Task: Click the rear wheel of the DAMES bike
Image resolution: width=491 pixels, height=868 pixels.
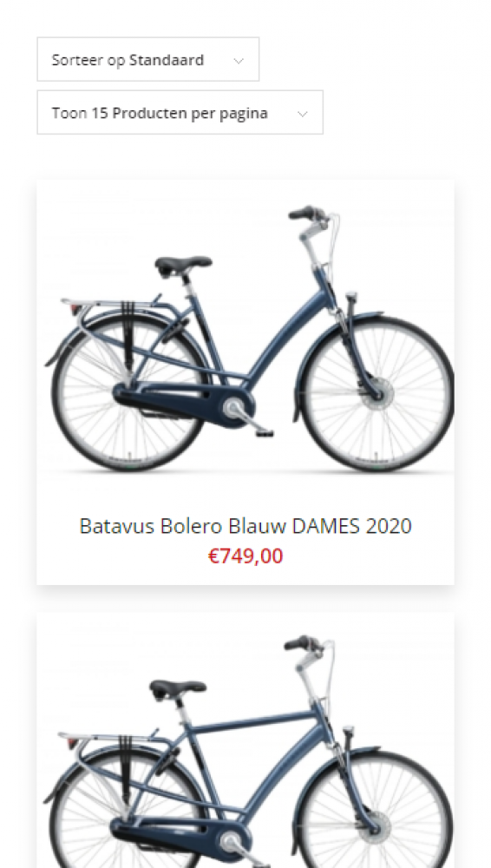Action: (x=129, y=393)
